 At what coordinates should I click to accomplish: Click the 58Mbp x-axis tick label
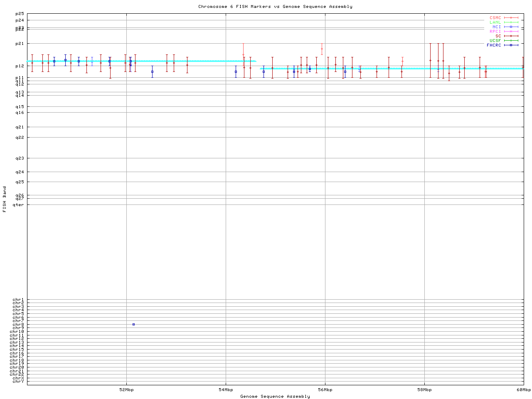(424, 390)
